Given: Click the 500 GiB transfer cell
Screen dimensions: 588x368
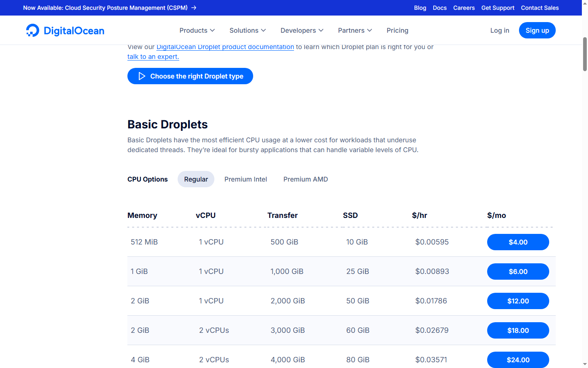Looking at the screenshot, I should (284, 242).
